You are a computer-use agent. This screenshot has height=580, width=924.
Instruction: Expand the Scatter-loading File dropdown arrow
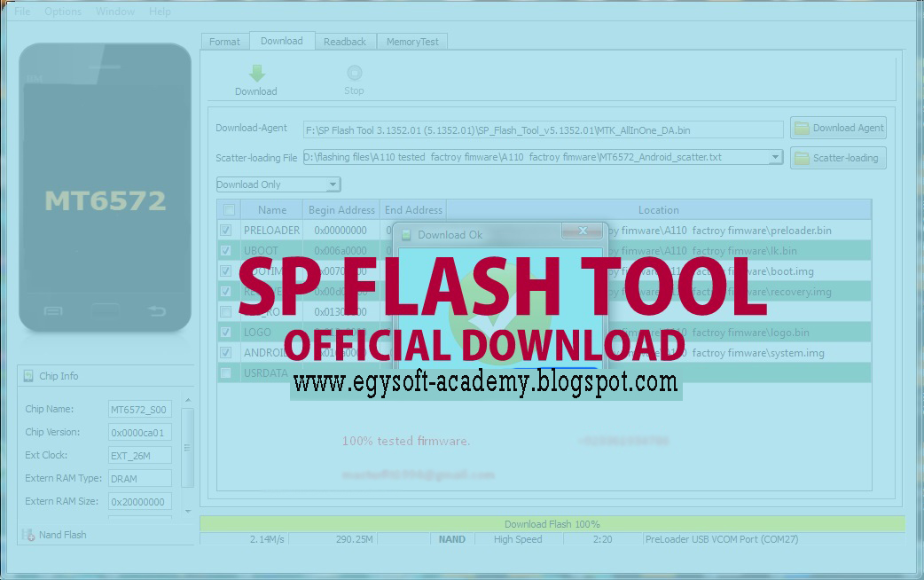[x=775, y=157]
